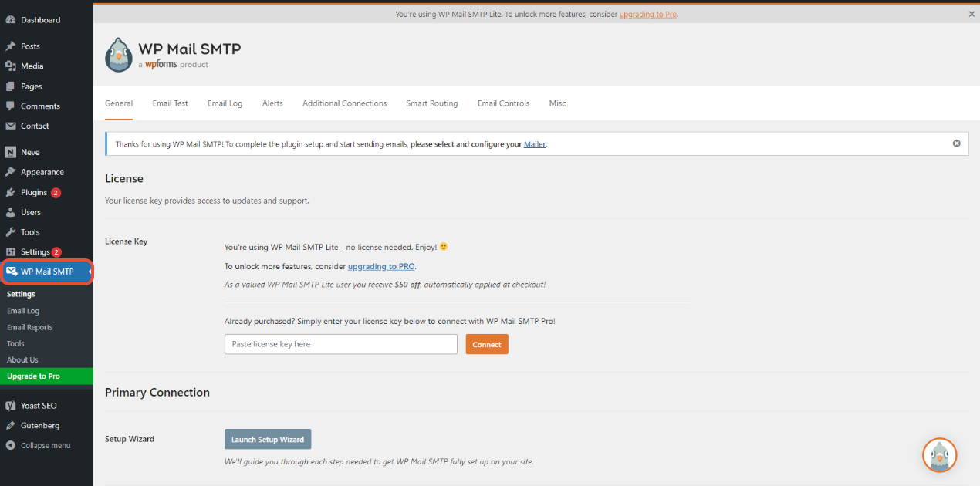Click Upgrade to Pro in sidebar
Viewport: 980px width, 486px height.
pos(46,376)
